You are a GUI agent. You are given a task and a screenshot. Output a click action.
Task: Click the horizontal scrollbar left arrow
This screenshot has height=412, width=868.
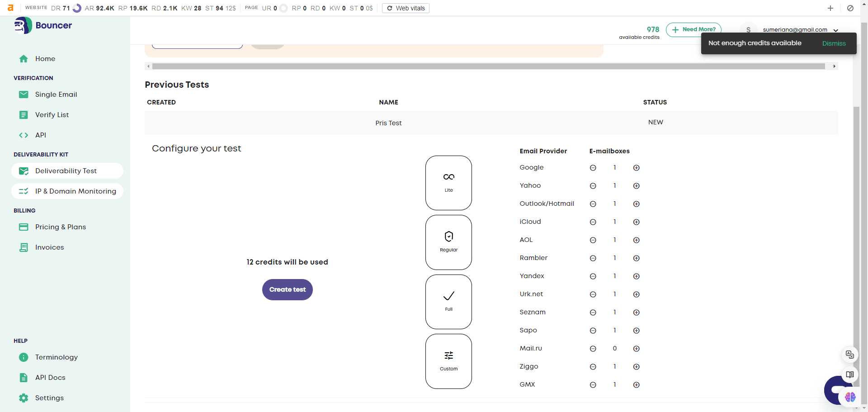click(x=148, y=66)
